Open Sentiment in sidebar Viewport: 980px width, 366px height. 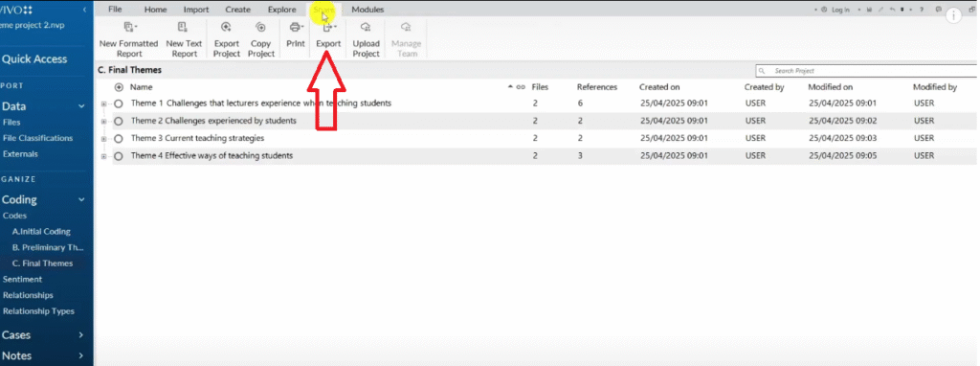22,279
